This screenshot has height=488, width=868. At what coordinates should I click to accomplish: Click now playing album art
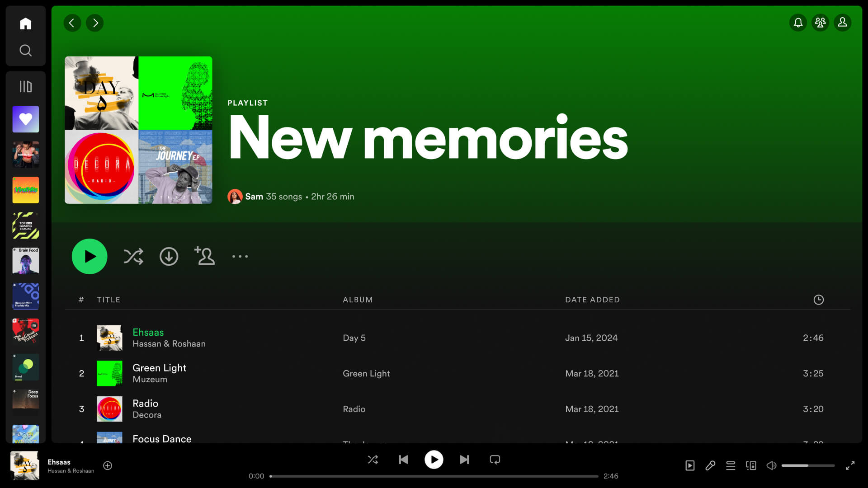coord(24,466)
